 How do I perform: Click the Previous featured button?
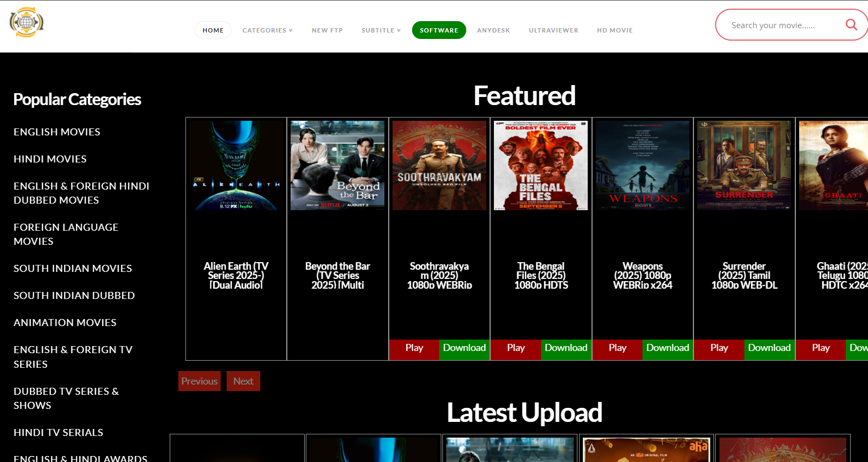click(200, 381)
